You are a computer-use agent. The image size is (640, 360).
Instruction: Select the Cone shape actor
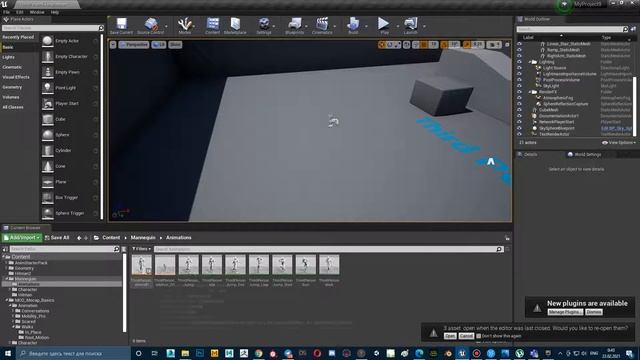(70, 166)
